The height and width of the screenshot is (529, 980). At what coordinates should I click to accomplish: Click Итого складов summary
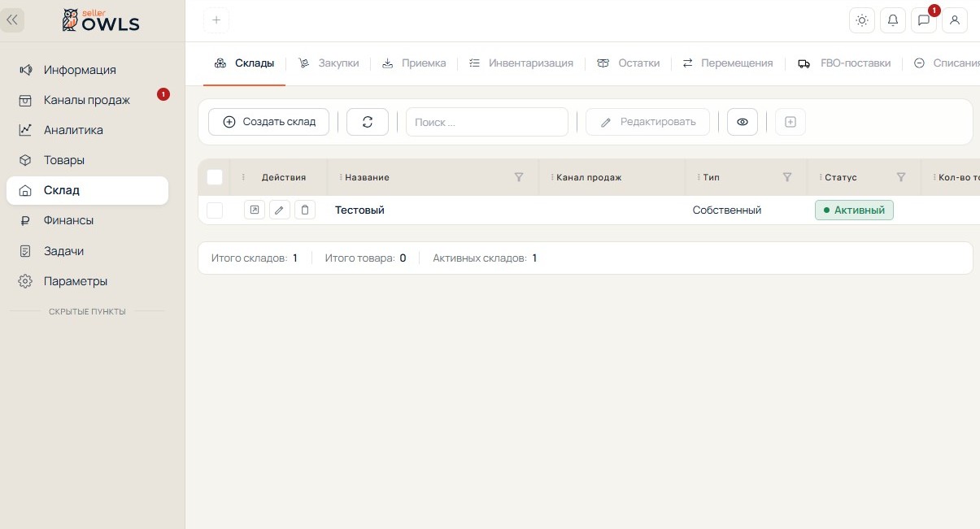coord(255,258)
